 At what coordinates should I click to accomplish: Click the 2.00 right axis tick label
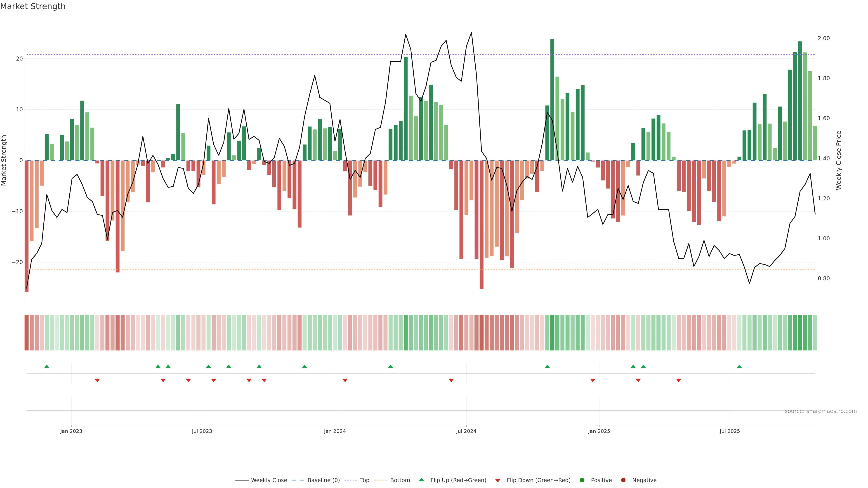tap(823, 38)
